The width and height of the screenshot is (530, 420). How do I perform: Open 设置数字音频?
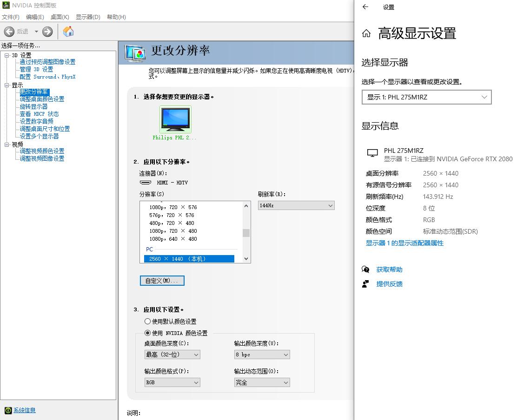36,121
